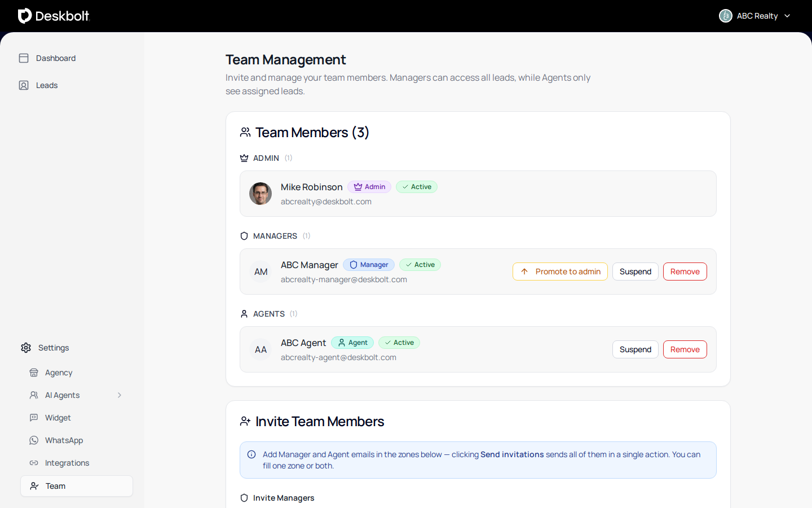Image resolution: width=812 pixels, height=508 pixels.
Task: Click the MANAGERS section shield icon
Action: [x=244, y=236]
